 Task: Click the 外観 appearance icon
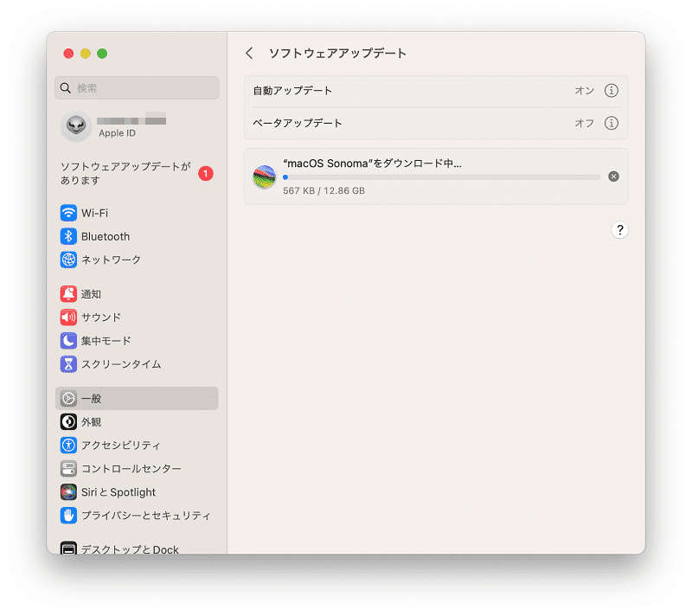[x=68, y=421]
